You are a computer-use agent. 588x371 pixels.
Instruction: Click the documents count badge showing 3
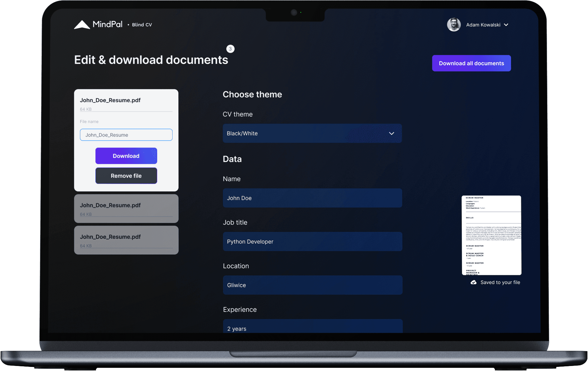(230, 49)
